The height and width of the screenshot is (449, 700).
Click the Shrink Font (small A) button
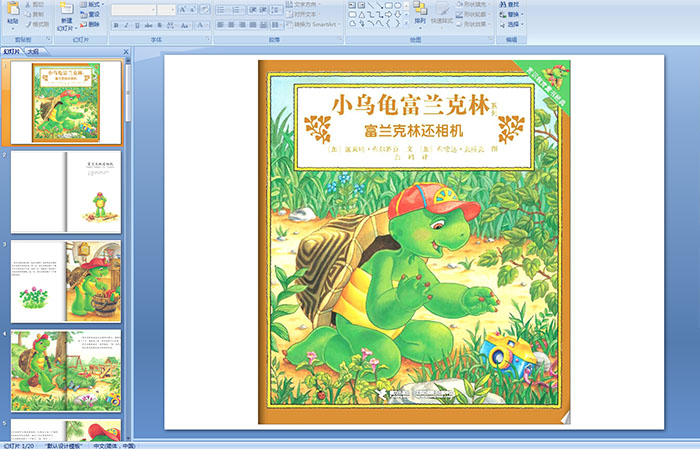click(x=192, y=10)
